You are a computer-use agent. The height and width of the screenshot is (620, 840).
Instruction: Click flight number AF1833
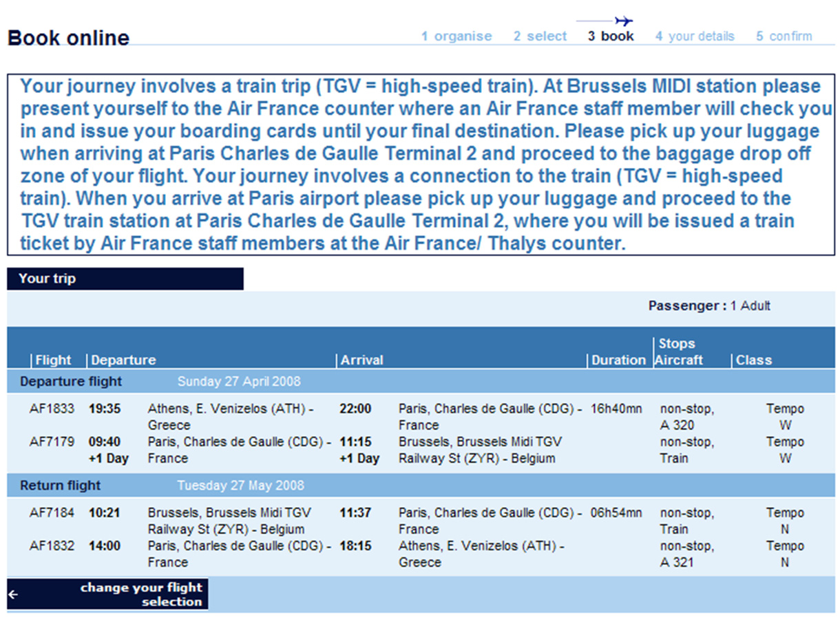tap(52, 409)
